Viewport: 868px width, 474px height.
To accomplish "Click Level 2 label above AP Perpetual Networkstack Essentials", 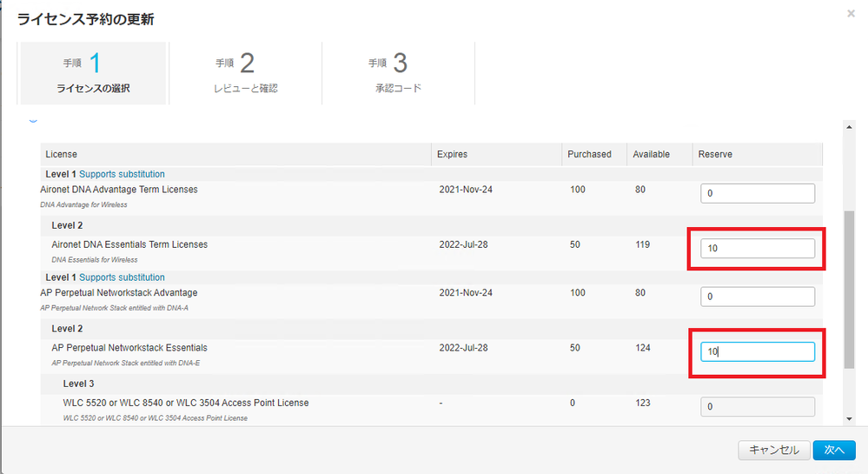I will [x=67, y=329].
